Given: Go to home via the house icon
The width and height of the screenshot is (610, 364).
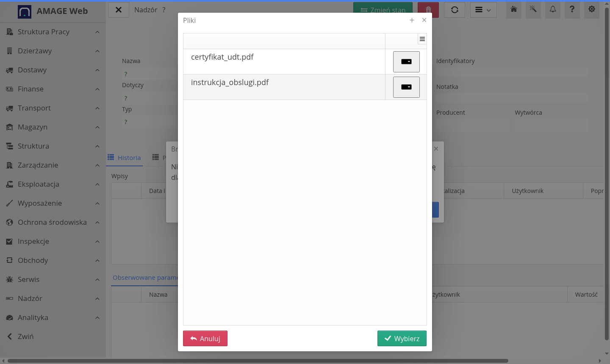Looking at the screenshot, I should coord(514,9).
